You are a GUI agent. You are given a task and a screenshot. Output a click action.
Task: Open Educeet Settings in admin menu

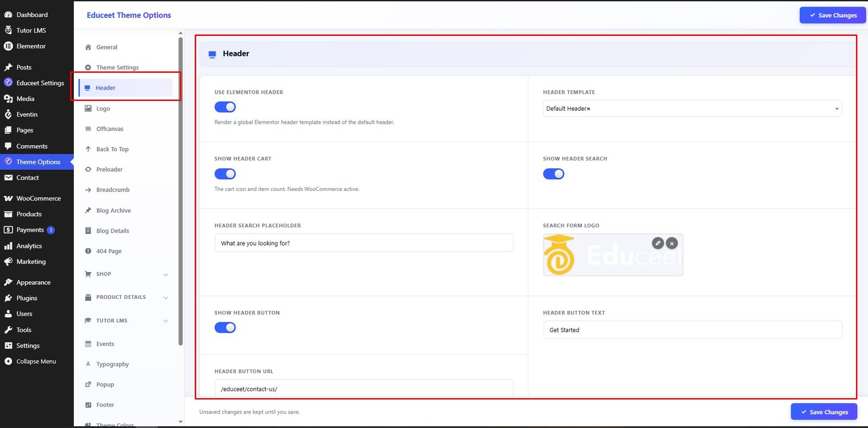pos(37,83)
